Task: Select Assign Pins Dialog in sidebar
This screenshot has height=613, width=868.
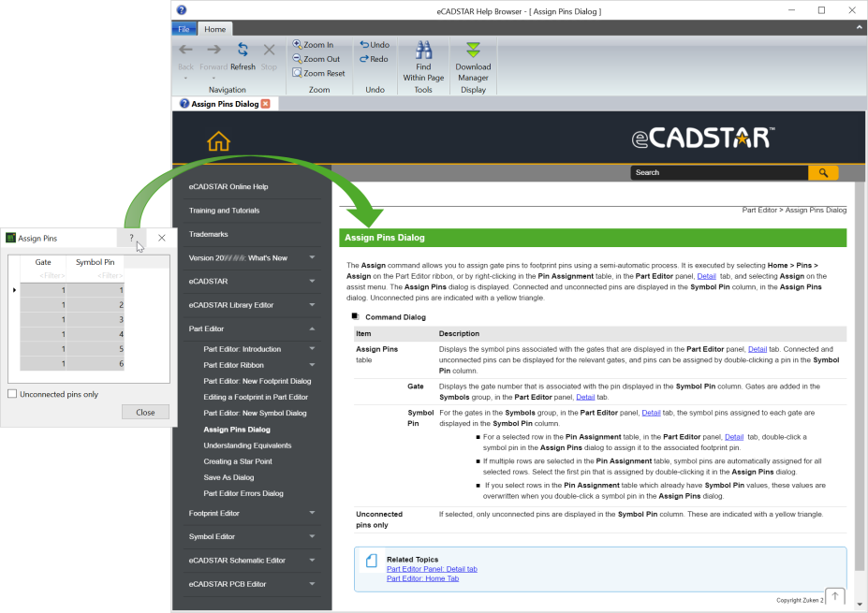Action: (237, 430)
